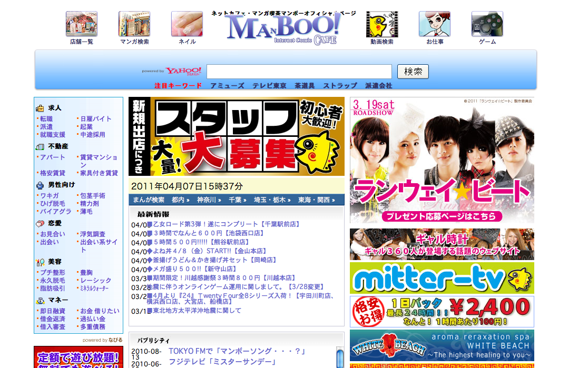The image size is (588, 368).
Task: Open the 埼玉・栃木 region tab
Action: (272, 200)
